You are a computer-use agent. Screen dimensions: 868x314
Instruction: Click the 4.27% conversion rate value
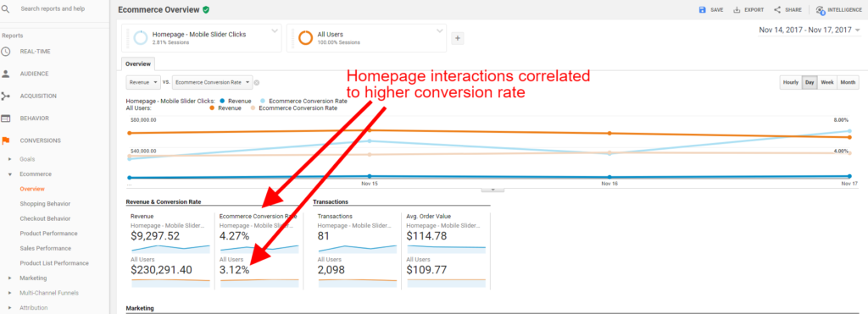coord(235,237)
